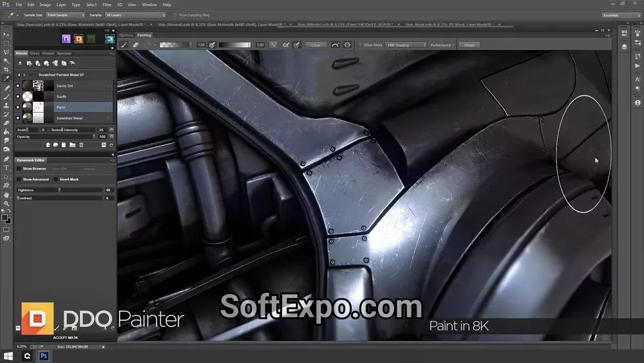This screenshot has height=363, width=644.
Task: Select the Lasso tool
Action: (6, 52)
